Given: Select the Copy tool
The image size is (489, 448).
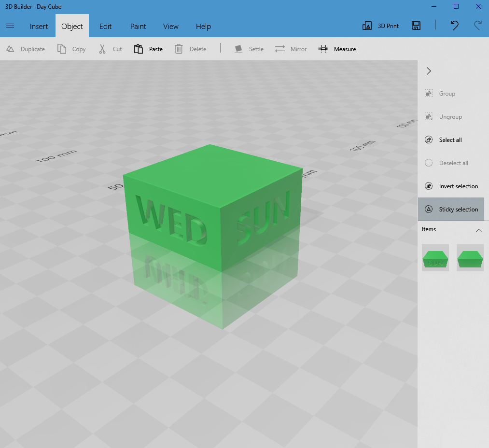Looking at the screenshot, I should point(71,49).
